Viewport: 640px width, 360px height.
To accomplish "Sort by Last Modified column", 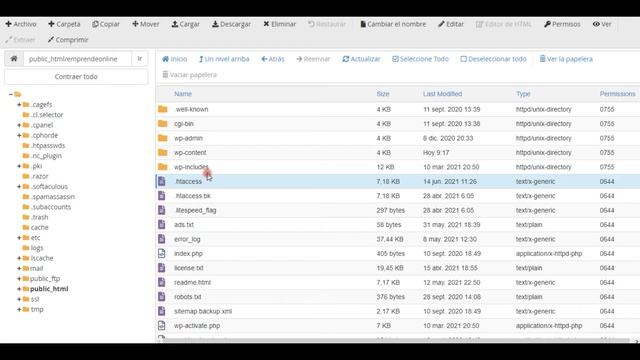I will (x=442, y=94).
